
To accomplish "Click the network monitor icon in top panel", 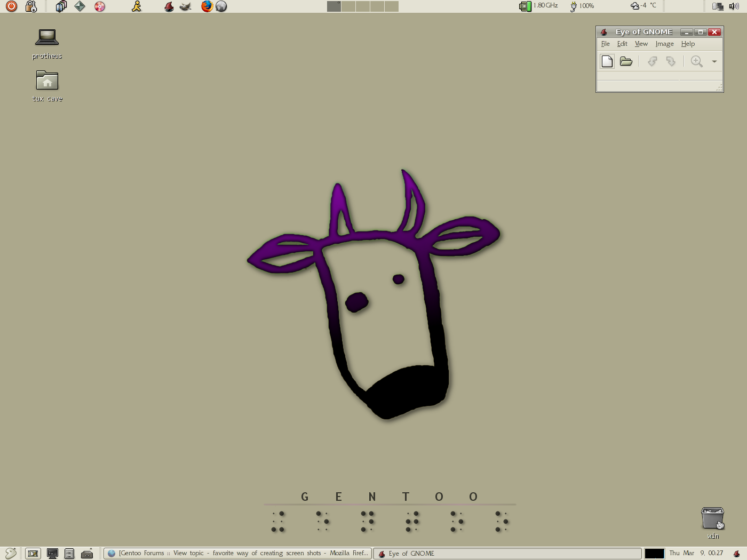I will pos(718,6).
